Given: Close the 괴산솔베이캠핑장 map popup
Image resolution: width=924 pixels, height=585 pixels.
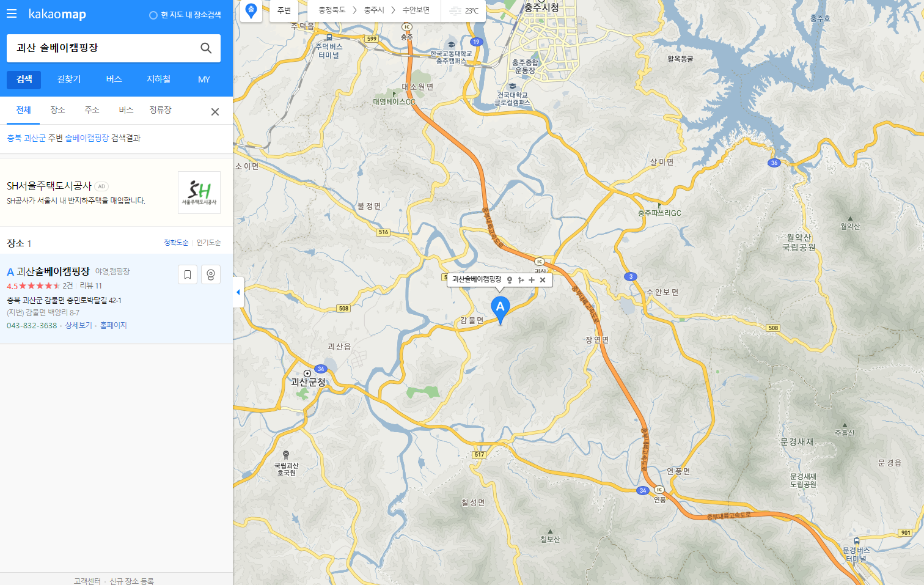Looking at the screenshot, I should pyautogui.click(x=543, y=280).
